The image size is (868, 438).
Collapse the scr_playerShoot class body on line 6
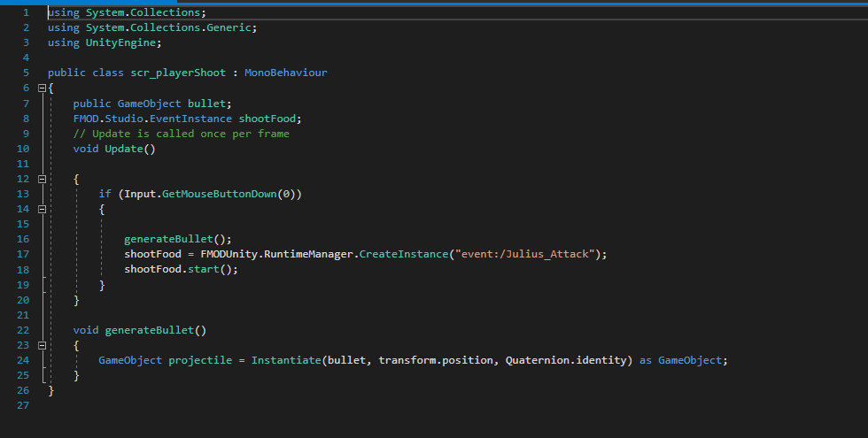(x=42, y=88)
